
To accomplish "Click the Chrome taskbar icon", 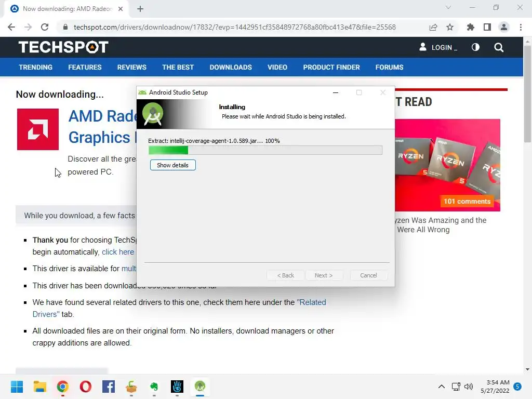I will click(63, 387).
